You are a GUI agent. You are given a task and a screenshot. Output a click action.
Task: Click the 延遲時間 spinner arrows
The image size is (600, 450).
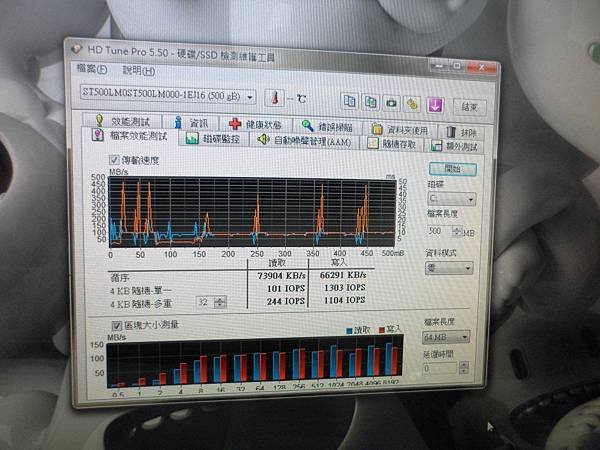[463, 368]
